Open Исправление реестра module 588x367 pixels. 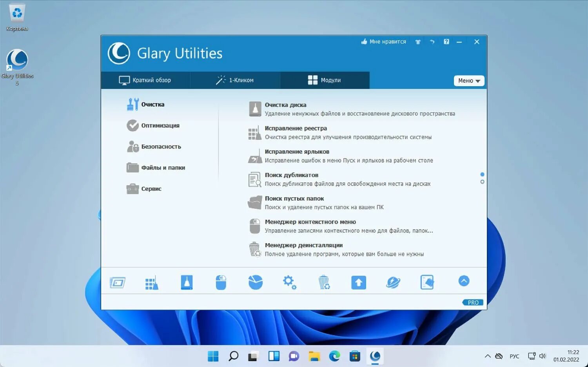point(340,133)
